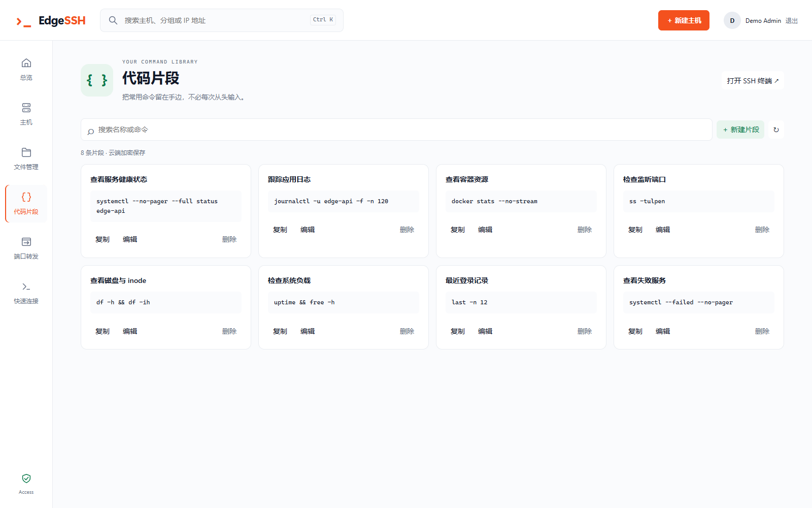Edit the 检查监听端口 snippet
Viewport: 812px width, 508px height.
[663, 230]
